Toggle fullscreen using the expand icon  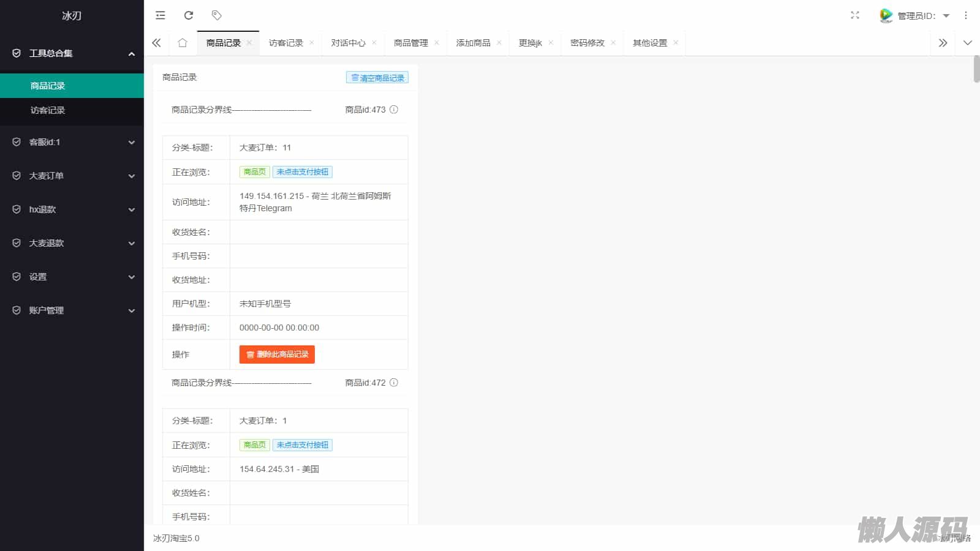855,15
